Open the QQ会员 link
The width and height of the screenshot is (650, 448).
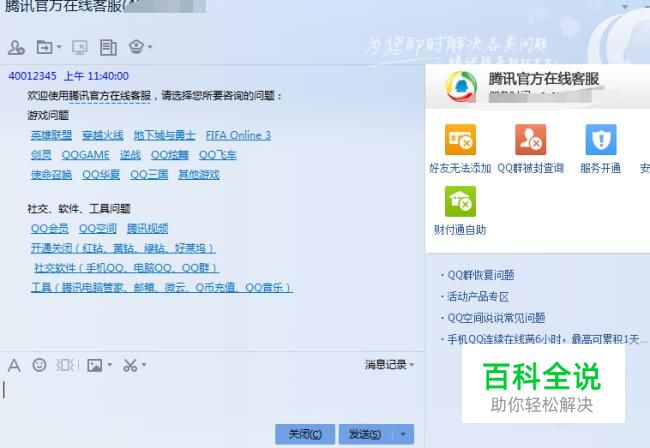tap(50, 229)
